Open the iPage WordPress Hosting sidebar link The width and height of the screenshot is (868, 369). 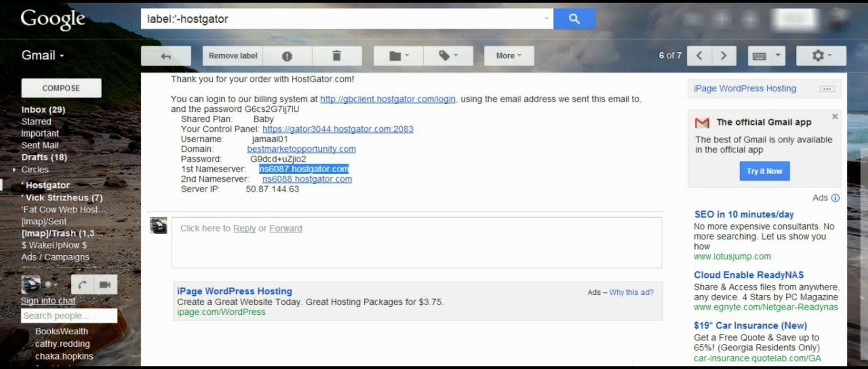[x=745, y=88]
